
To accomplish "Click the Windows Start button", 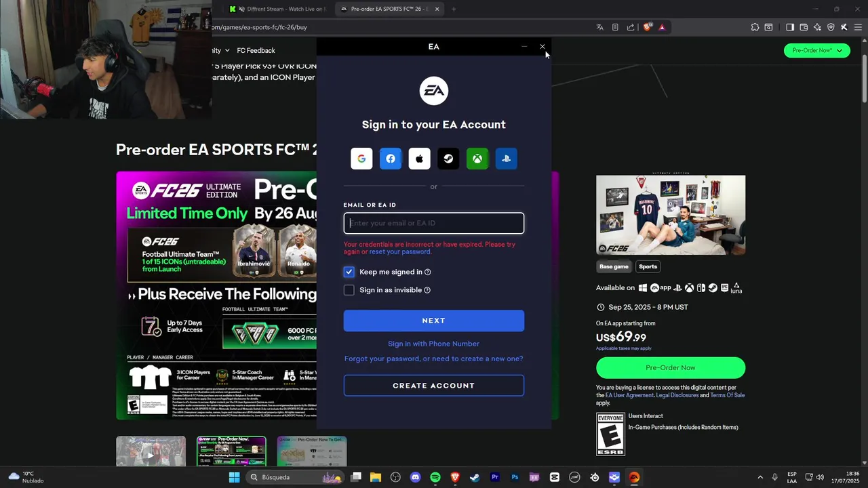I will (234, 477).
